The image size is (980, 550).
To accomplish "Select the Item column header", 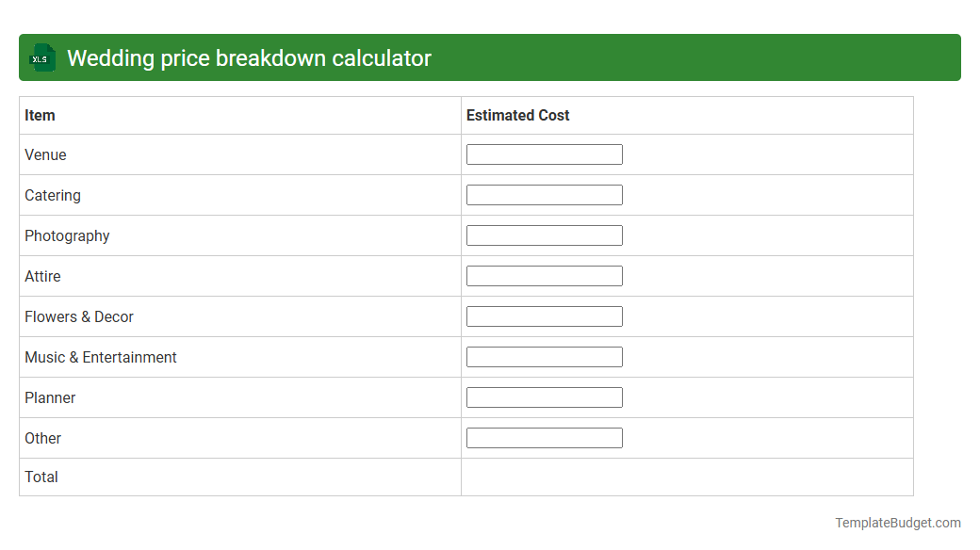I will (x=39, y=115).
